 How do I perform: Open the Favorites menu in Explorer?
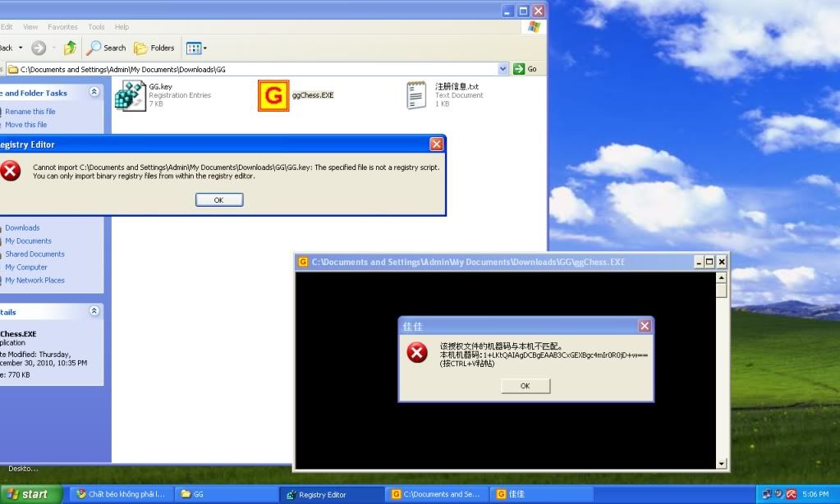(x=62, y=27)
